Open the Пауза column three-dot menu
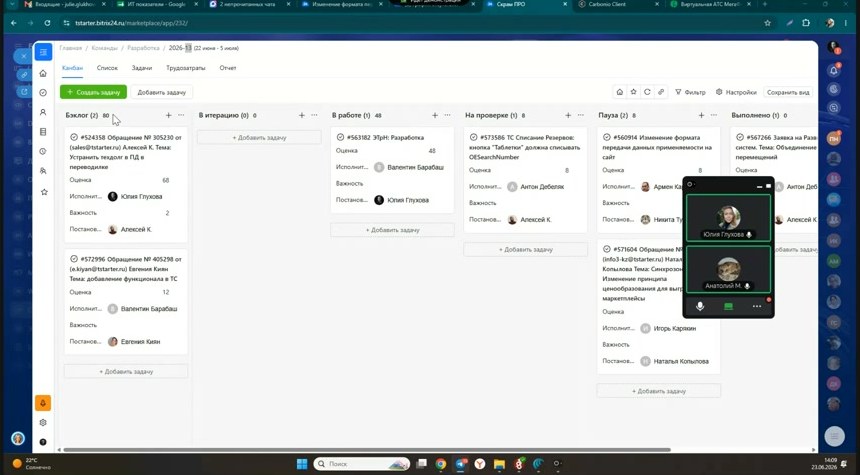The width and height of the screenshot is (860, 475). 714,115
